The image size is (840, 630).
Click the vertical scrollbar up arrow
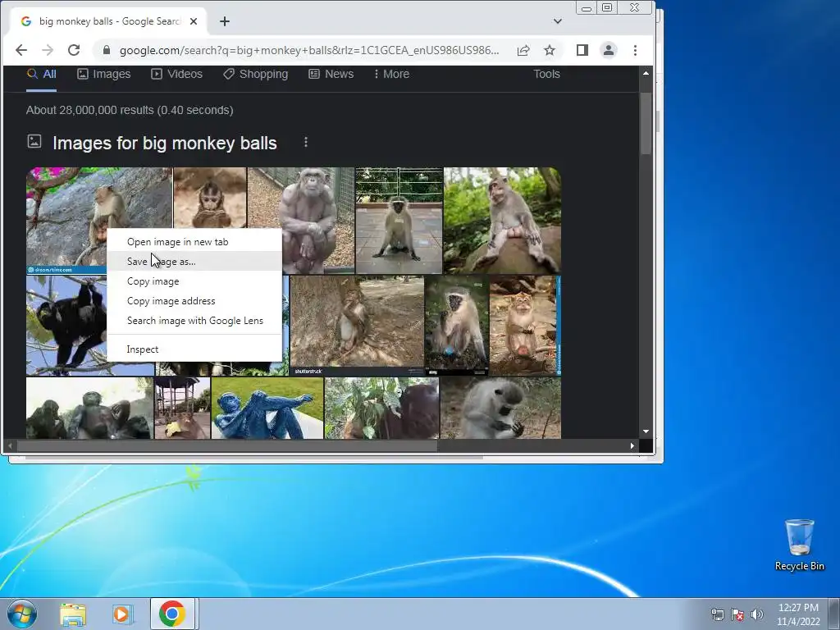coord(646,73)
